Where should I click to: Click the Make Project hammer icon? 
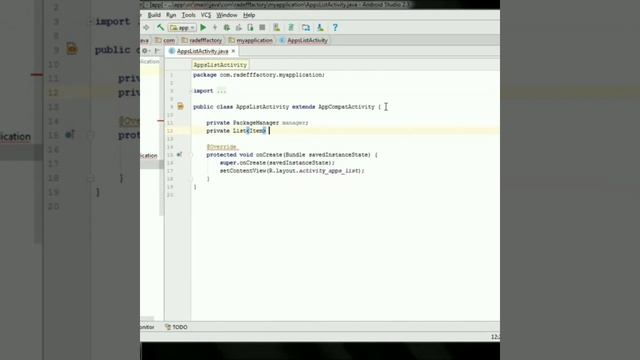[x=160, y=27]
